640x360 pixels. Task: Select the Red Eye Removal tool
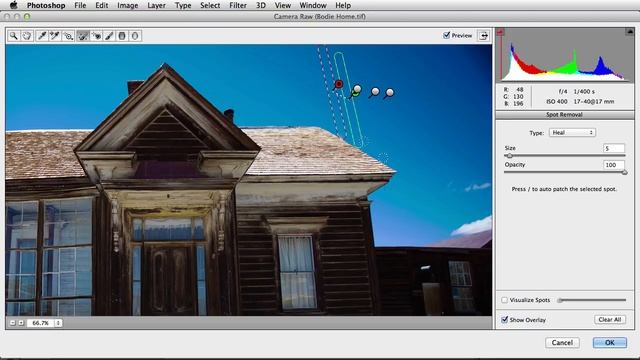[x=96, y=36]
